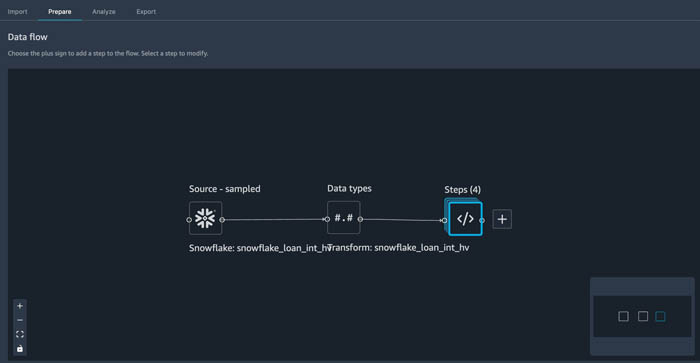Screen dimensions: 700x363
Task: Click the Snowflake: snowflake_loan_int_hv caption
Action: click(259, 248)
